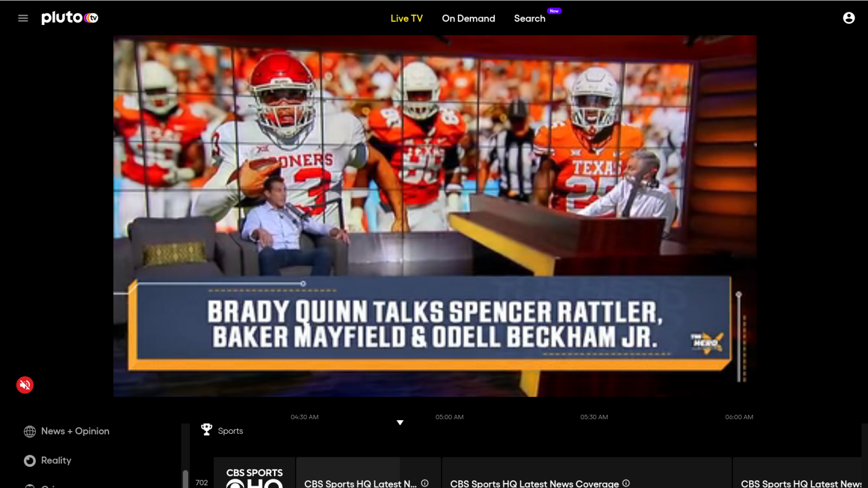The height and width of the screenshot is (488, 868).
Task: Switch to the Live TV tab
Action: 406,19
